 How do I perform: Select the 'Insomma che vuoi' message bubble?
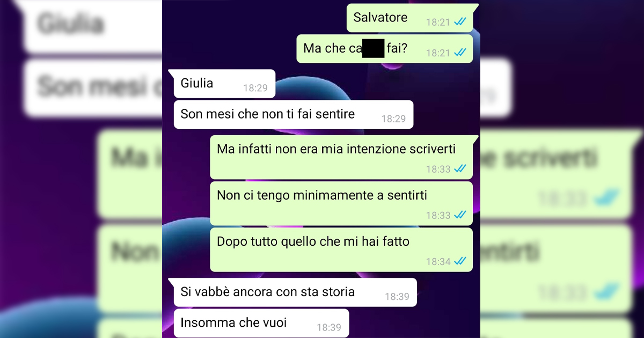pos(261,324)
